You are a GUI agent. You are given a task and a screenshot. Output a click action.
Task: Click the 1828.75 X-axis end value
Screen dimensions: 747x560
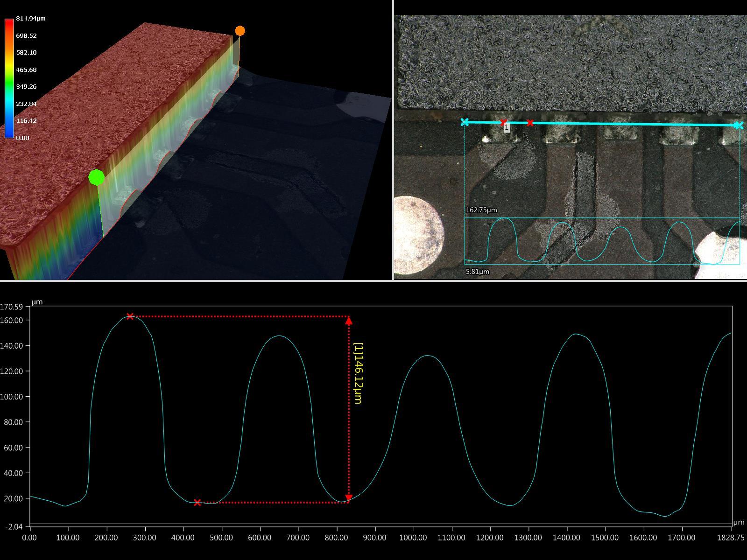(731, 538)
